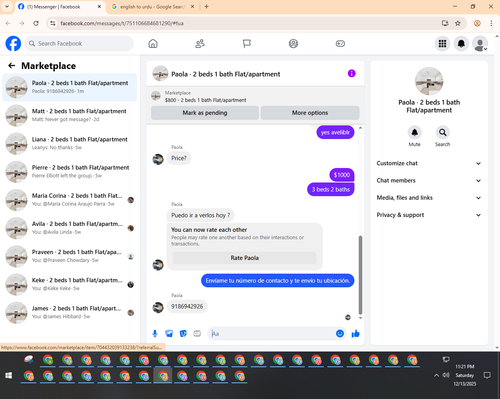The image size is (500, 399).
Task: Open the browser tab search dropdown
Action: pos(7,7)
